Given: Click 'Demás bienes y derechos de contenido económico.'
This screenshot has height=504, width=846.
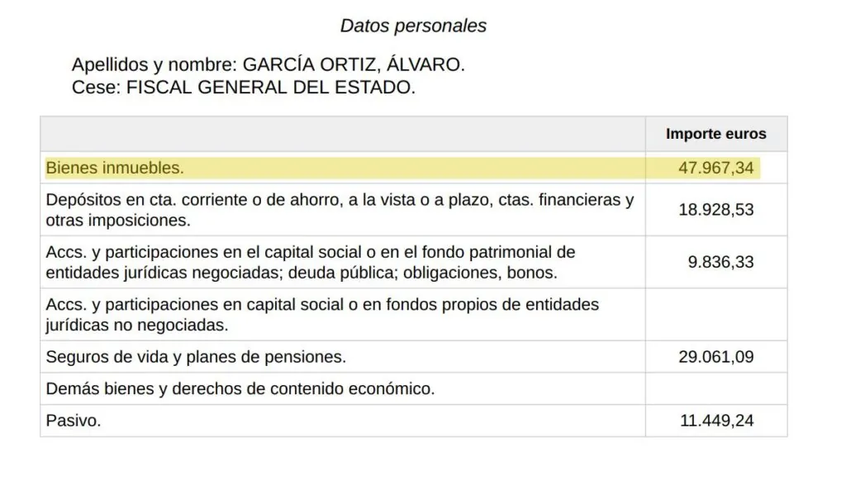Looking at the screenshot, I should tap(240, 388).
